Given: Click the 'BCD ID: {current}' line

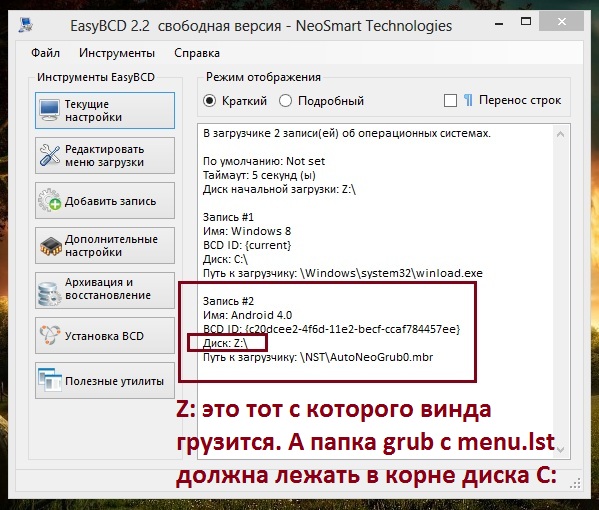Looking at the screenshot, I should pyautogui.click(x=247, y=245).
